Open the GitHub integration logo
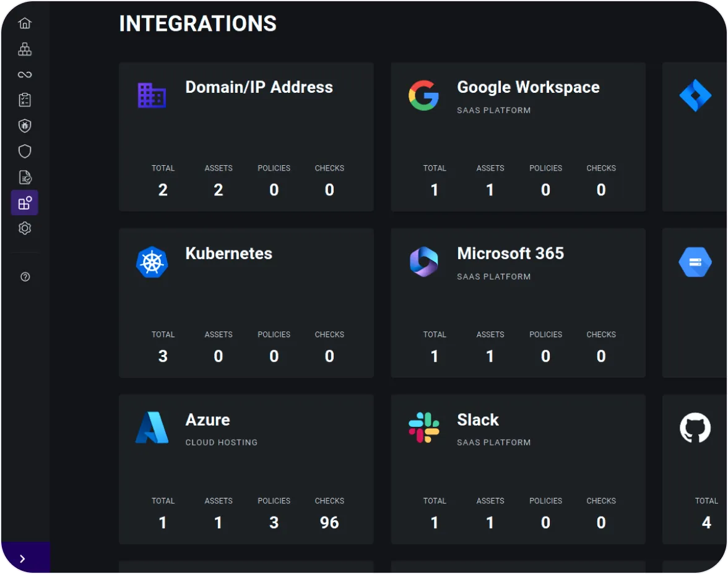 695,428
